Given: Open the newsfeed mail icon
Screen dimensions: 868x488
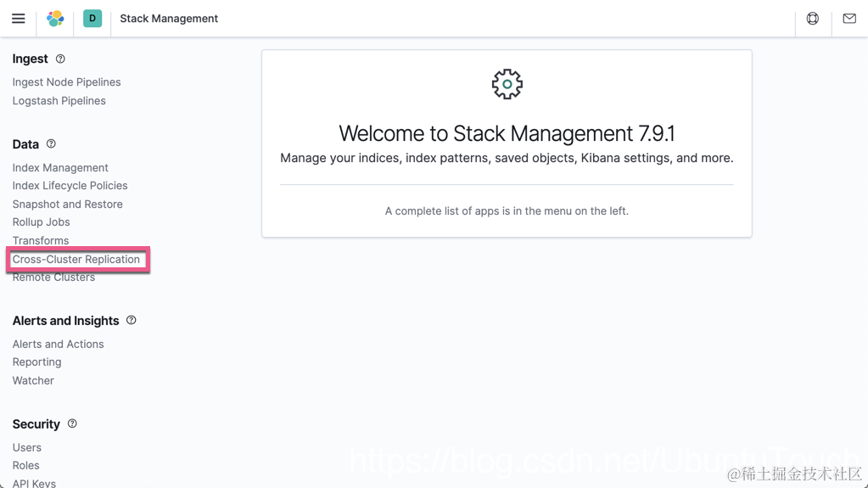Looking at the screenshot, I should pyautogui.click(x=849, y=19).
